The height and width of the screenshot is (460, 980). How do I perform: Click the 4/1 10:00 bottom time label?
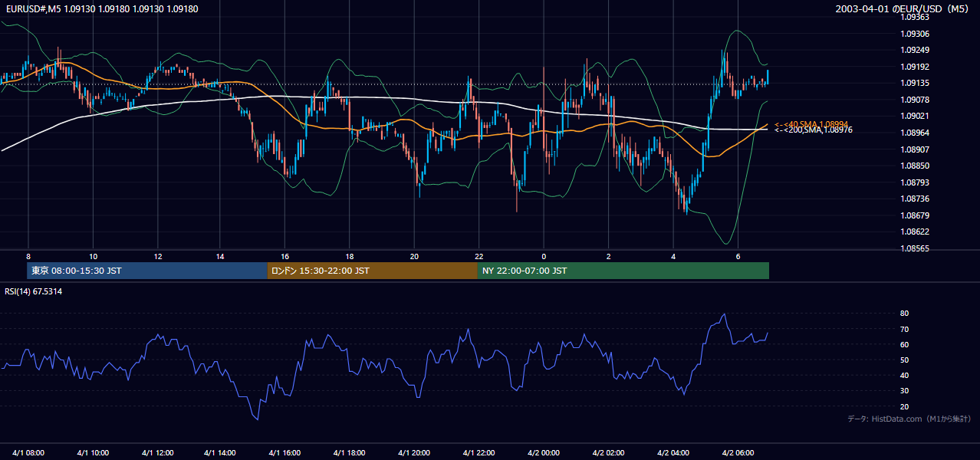[93, 452]
